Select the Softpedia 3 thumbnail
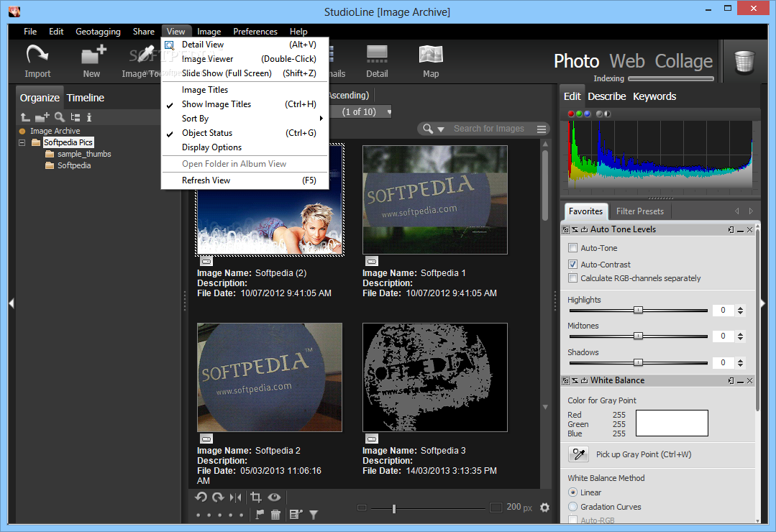 pyautogui.click(x=435, y=377)
